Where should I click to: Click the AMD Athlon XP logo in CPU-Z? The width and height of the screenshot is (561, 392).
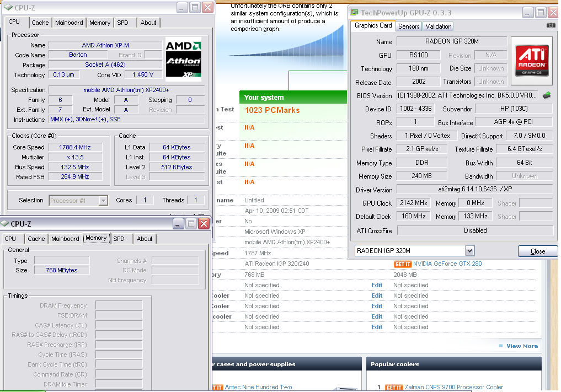[x=183, y=59]
